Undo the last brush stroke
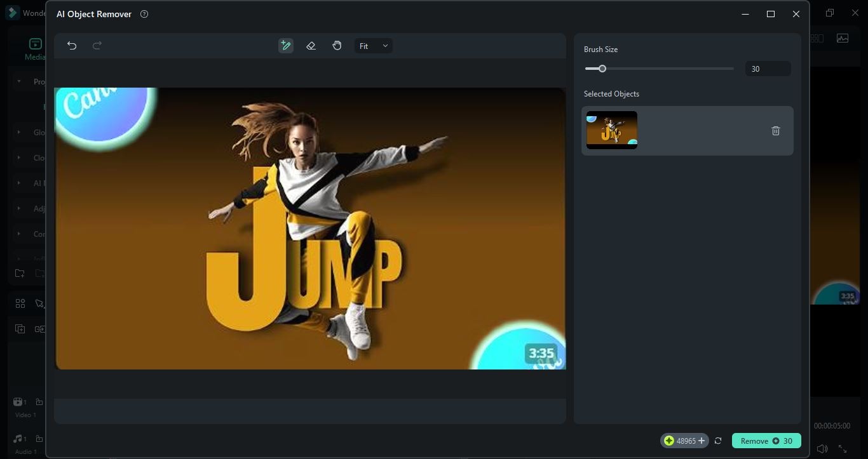 point(72,46)
